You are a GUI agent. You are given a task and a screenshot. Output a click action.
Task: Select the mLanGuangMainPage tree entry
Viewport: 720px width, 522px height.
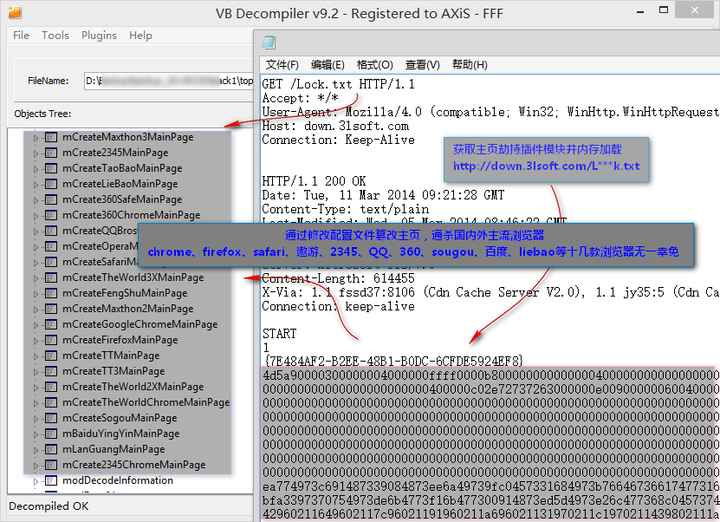[x=113, y=449]
